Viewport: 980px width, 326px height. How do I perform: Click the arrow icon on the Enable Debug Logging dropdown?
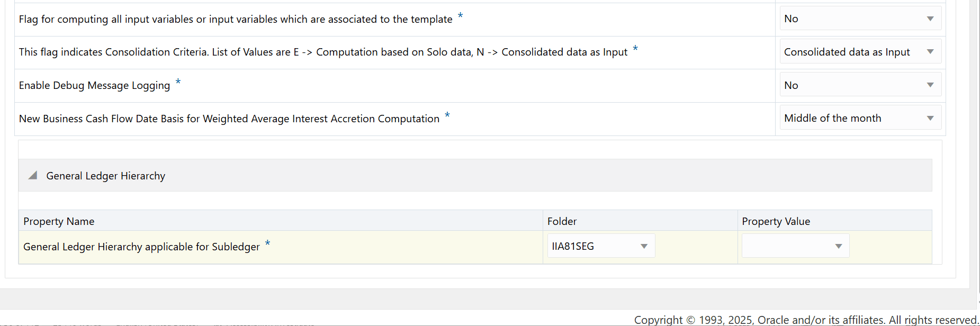pos(930,85)
